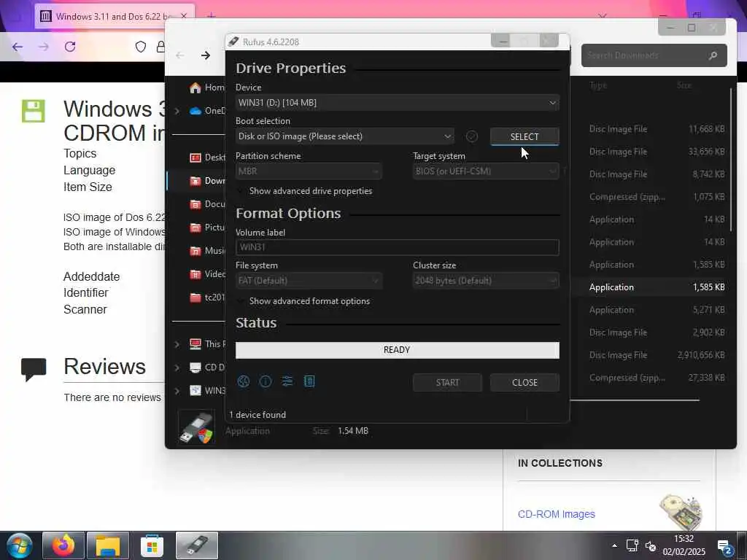The image size is (747, 560).
Task: Open the Partition scheme MBR dropdown
Action: (309, 171)
